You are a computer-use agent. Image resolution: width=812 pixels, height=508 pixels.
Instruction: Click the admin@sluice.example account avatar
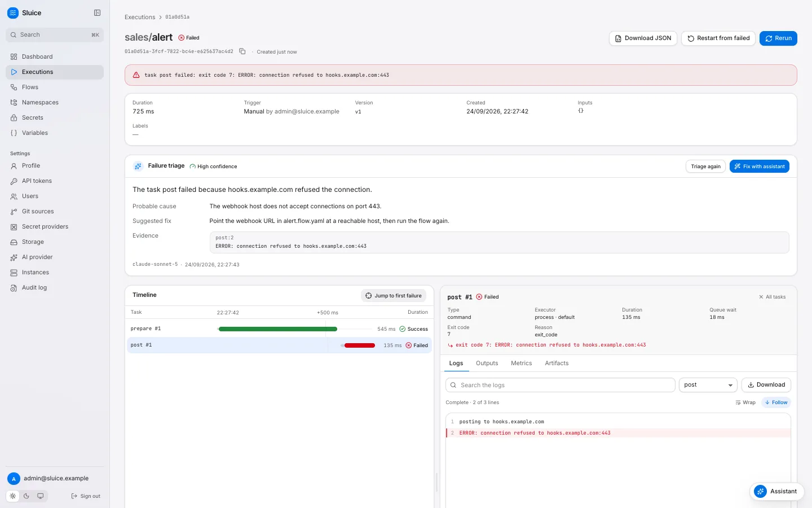[x=14, y=479]
